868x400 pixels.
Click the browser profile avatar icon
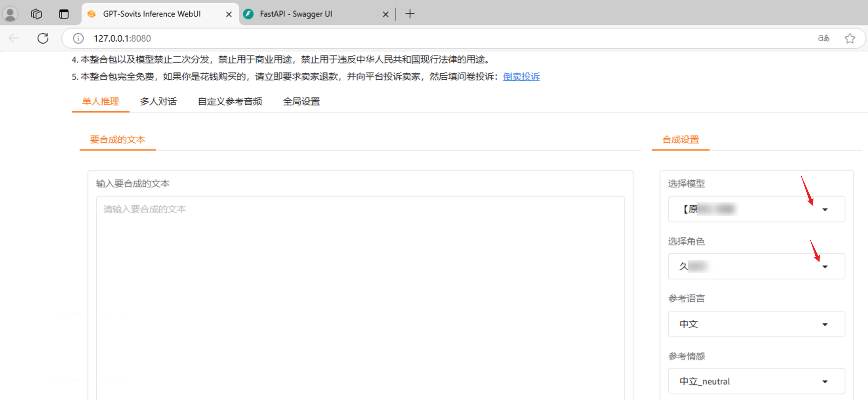click(x=10, y=14)
